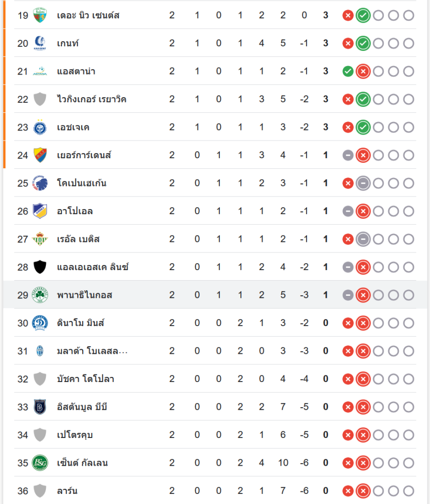Click Copenhagen's grey draw form icon

tap(362, 183)
